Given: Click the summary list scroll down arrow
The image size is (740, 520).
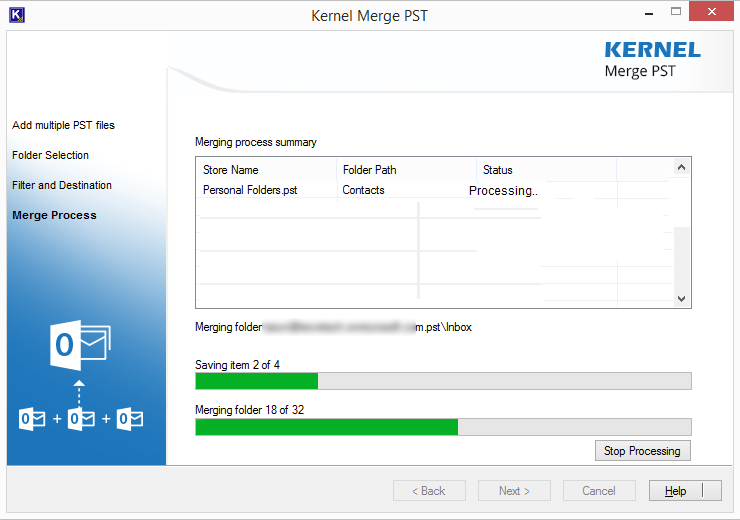Looking at the screenshot, I should tap(681, 299).
